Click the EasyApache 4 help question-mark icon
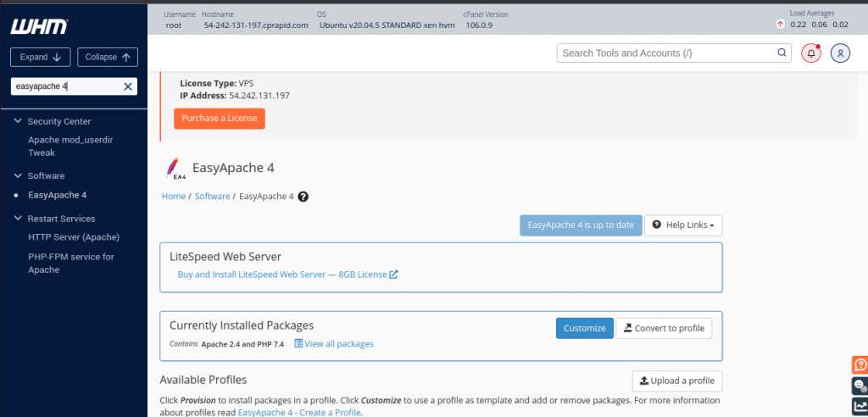The height and width of the screenshot is (417, 868). (303, 196)
